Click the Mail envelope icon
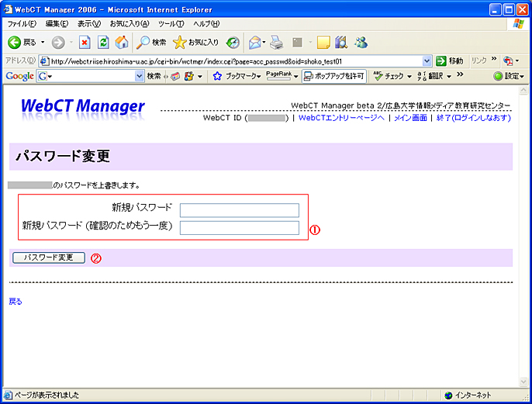The height and width of the screenshot is (404, 532). click(x=255, y=43)
